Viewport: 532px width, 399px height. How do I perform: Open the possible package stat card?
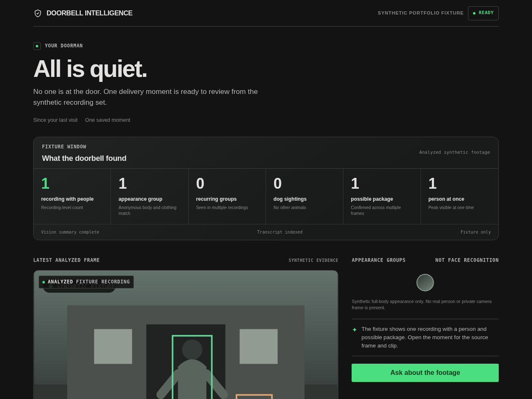tap(382, 197)
